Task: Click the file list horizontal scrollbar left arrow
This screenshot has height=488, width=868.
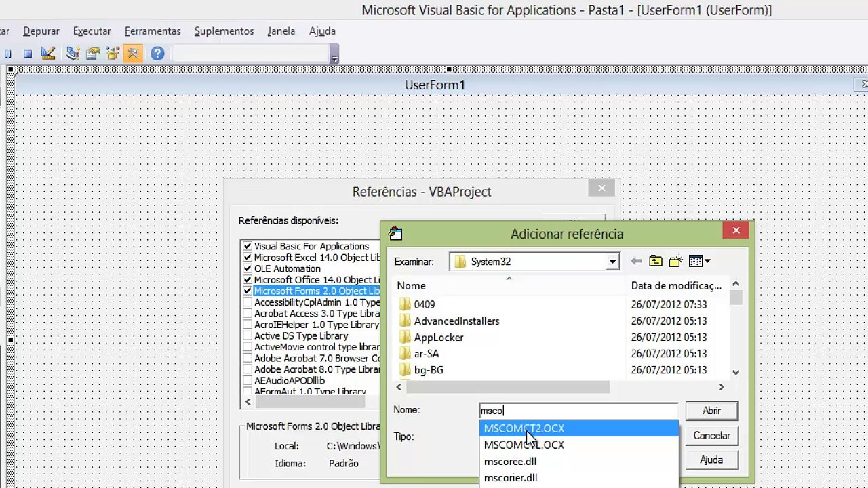Action: 399,387
